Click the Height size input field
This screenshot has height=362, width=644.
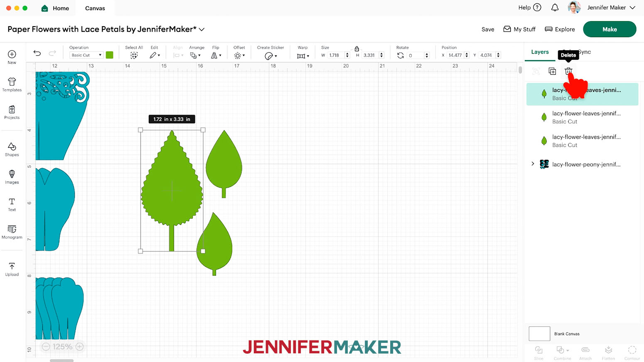pyautogui.click(x=370, y=55)
